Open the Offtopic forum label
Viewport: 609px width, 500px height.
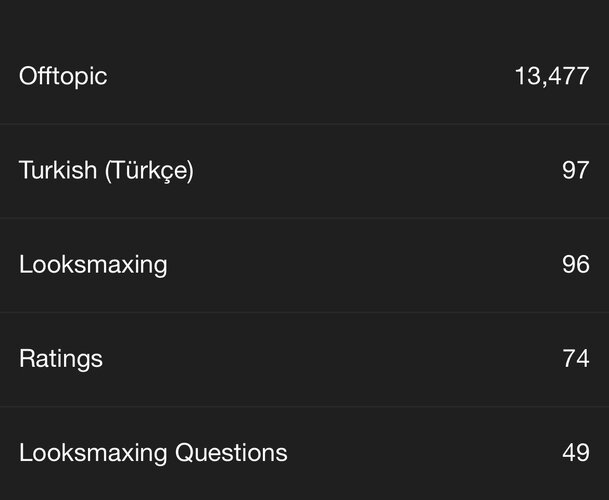63,77
